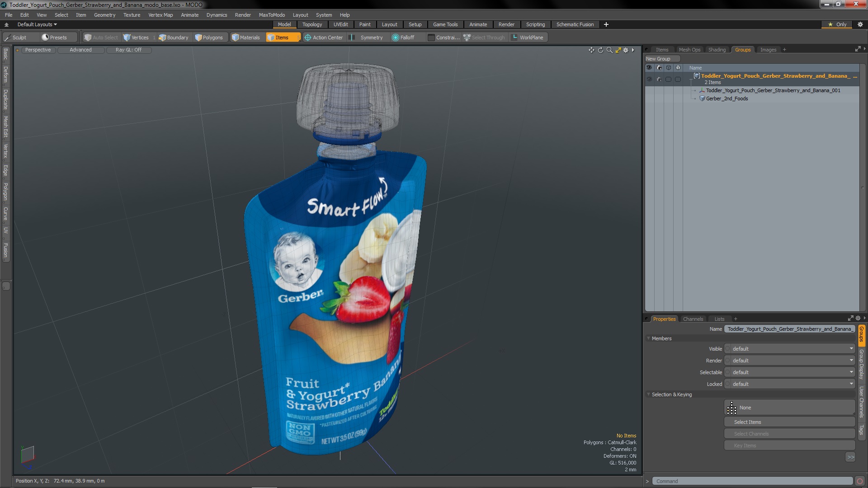Open the Selectable dropdown

[x=789, y=372]
